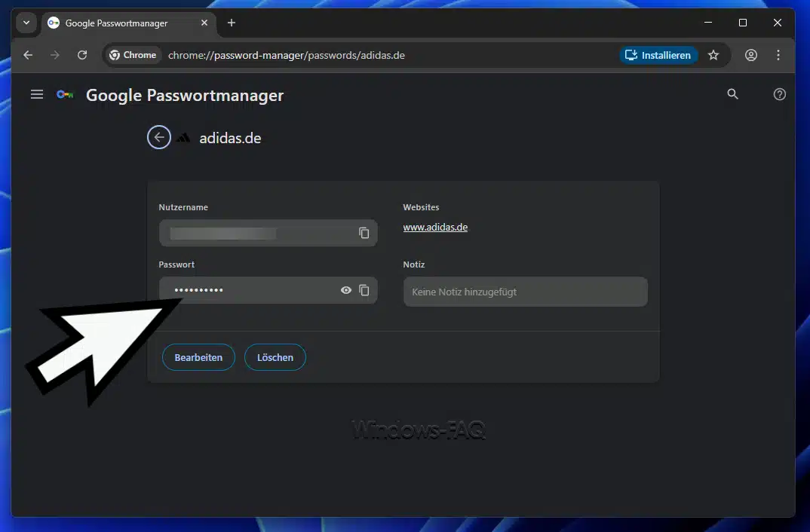Expand the tab search dropdown arrow
The height and width of the screenshot is (532, 810).
26,23
